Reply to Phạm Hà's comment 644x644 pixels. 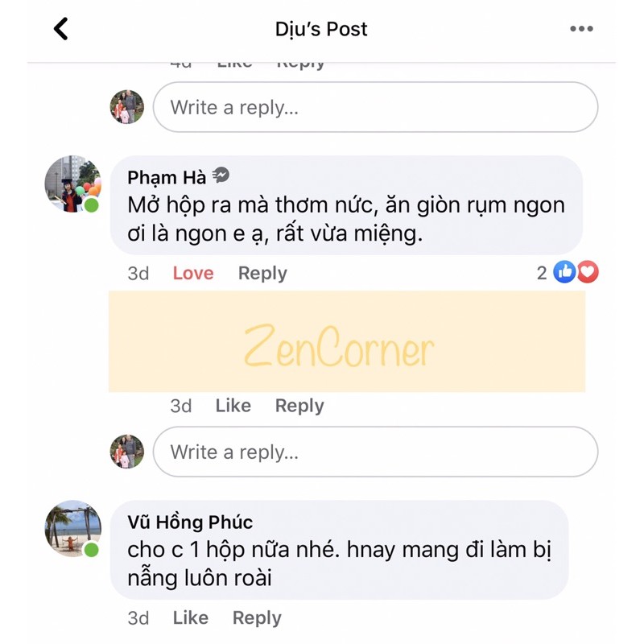262,274
